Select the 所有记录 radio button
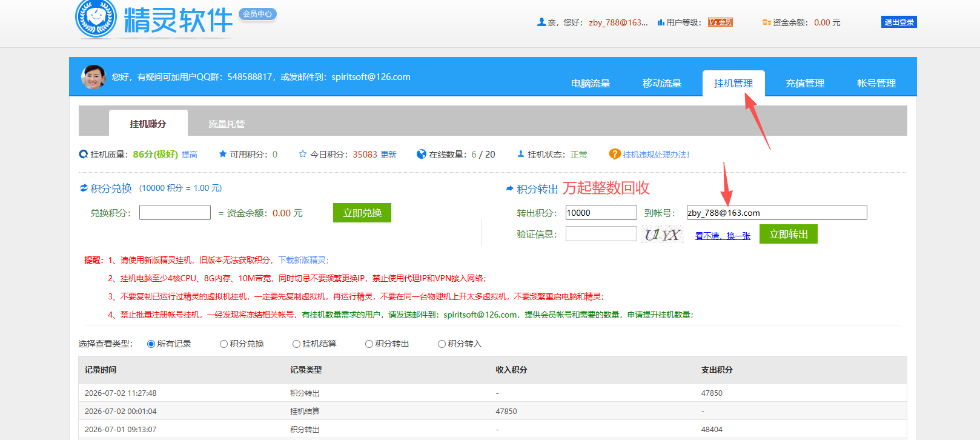 [x=151, y=344]
